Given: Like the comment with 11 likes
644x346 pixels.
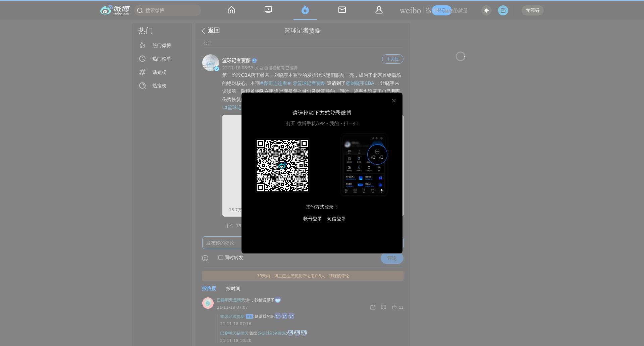Looking at the screenshot, I should click(x=394, y=307).
